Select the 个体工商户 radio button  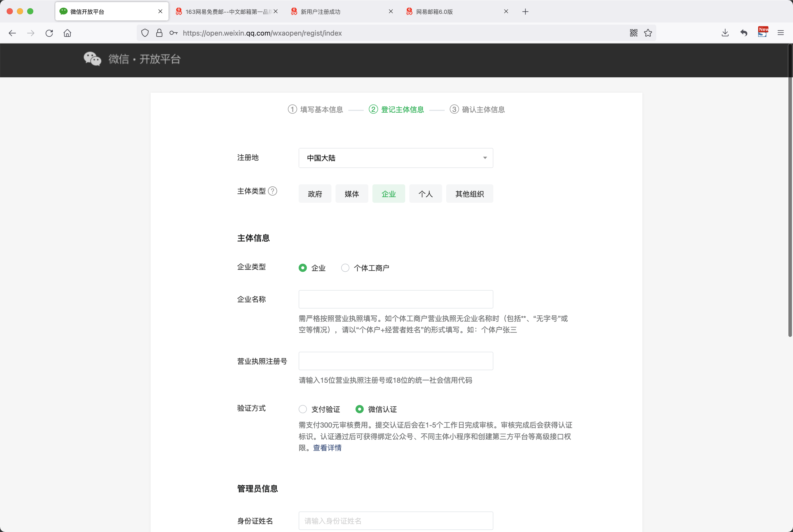345,268
